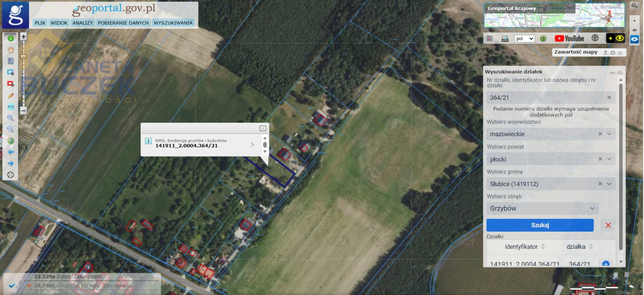Open help via green question mark
Screen dimensions: 644x295
click(543, 39)
